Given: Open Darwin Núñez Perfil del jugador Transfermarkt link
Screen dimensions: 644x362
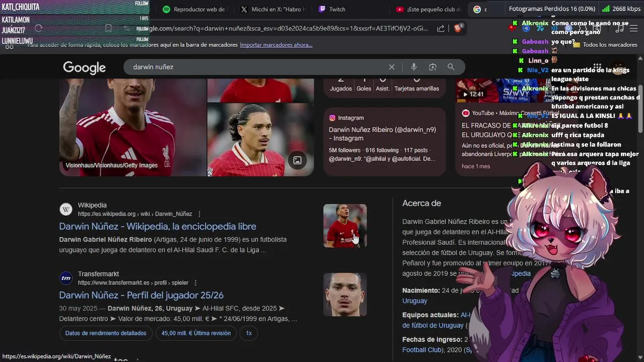Looking at the screenshot, I should (x=141, y=295).
